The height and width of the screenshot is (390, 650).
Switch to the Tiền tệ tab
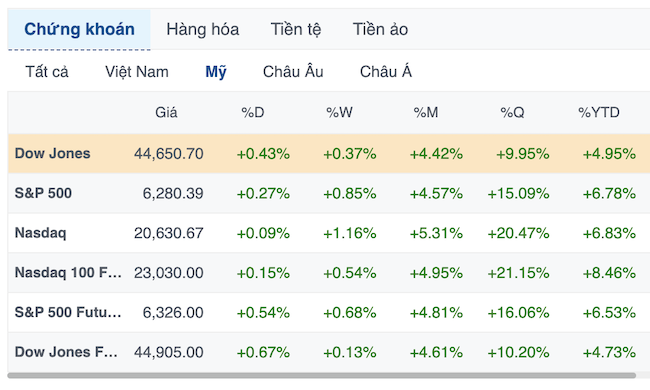coord(296,29)
